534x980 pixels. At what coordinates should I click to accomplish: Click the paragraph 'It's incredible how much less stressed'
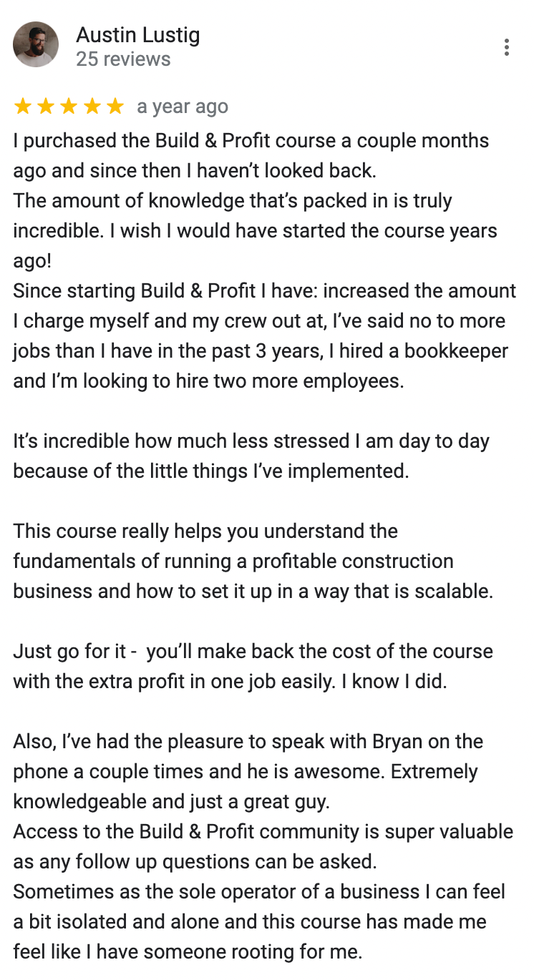tap(251, 456)
